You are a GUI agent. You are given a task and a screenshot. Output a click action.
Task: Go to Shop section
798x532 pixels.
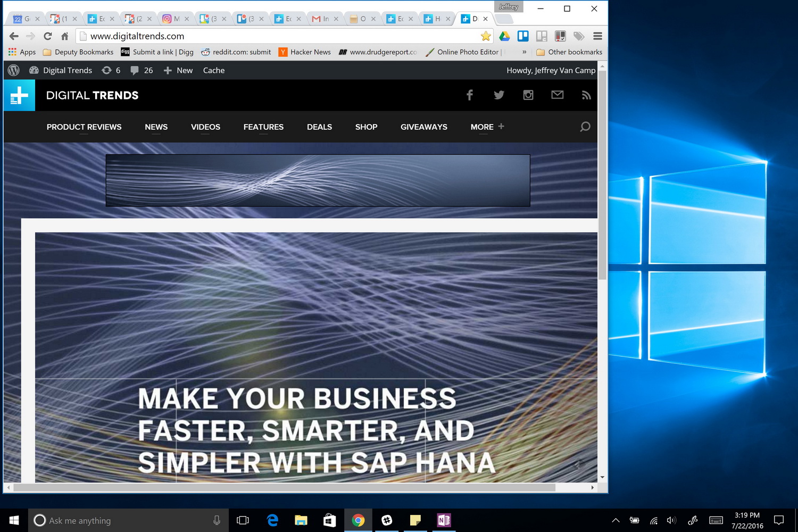pyautogui.click(x=366, y=127)
